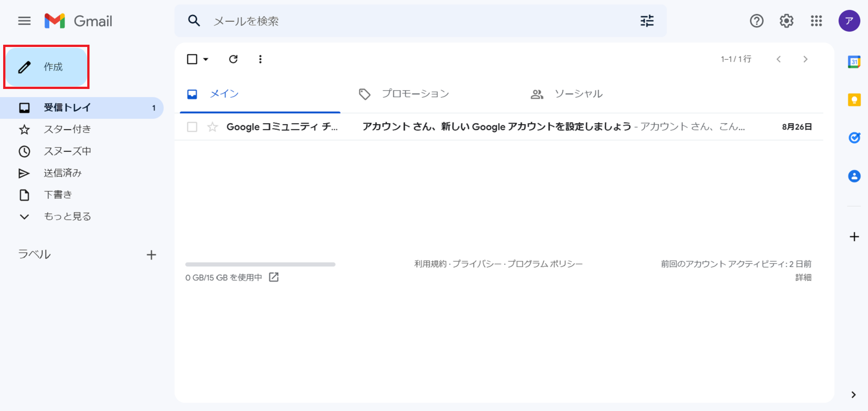Open Google Keep in the side panel
The image size is (868, 411).
[854, 100]
